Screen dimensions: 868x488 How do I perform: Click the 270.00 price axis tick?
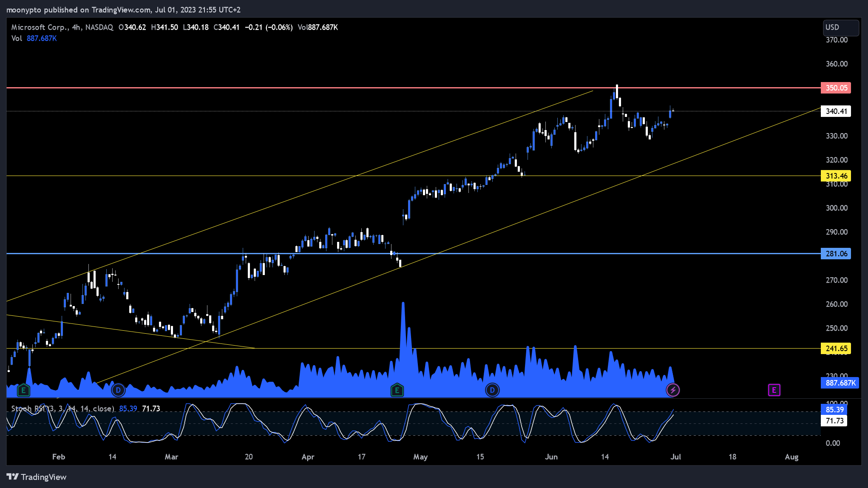coord(837,280)
